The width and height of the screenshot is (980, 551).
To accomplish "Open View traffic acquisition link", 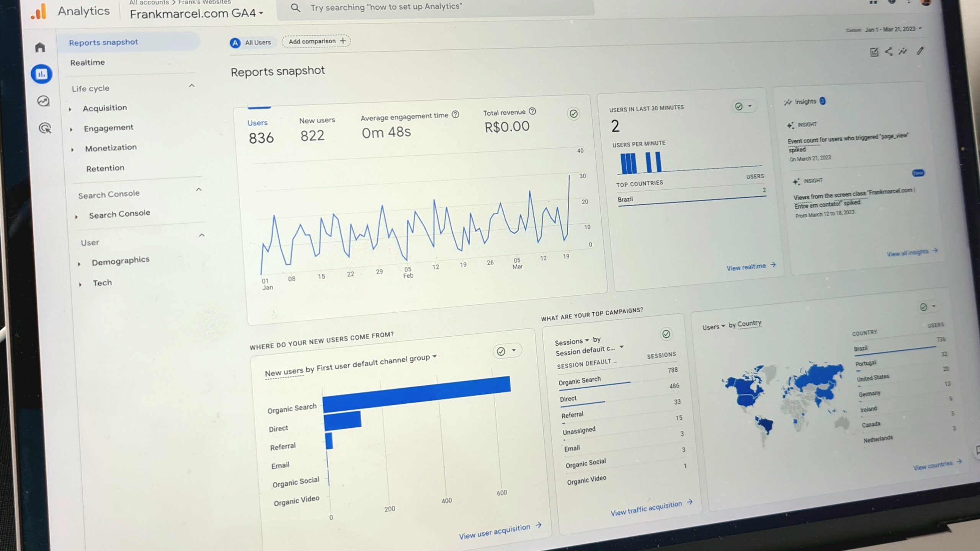I will pyautogui.click(x=651, y=507).
